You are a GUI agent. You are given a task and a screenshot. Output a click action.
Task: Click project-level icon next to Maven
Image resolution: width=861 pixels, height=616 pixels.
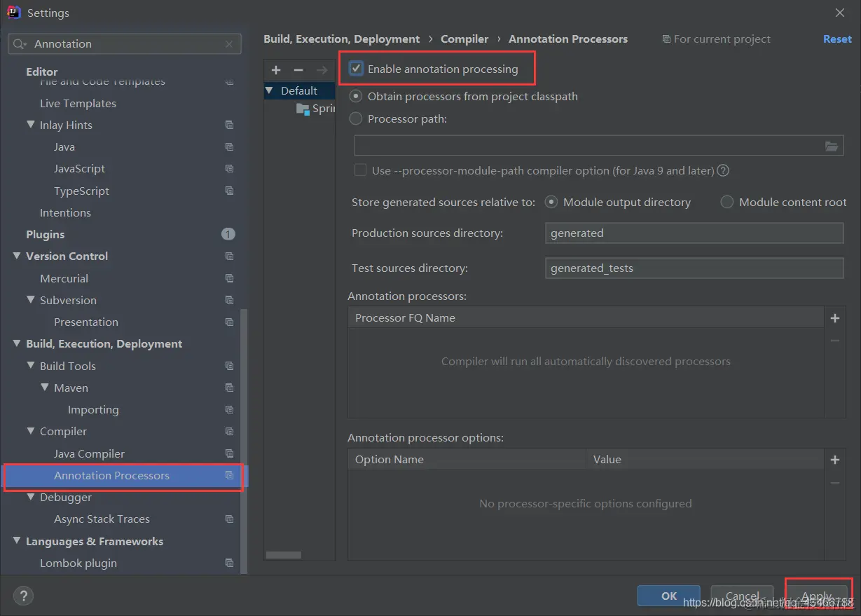pyautogui.click(x=229, y=388)
